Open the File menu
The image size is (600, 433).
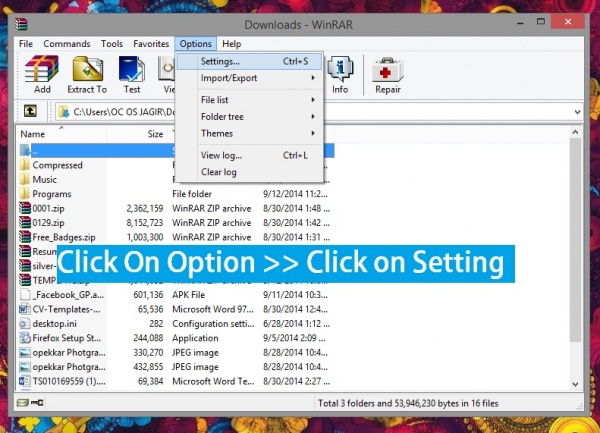coord(26,44)
